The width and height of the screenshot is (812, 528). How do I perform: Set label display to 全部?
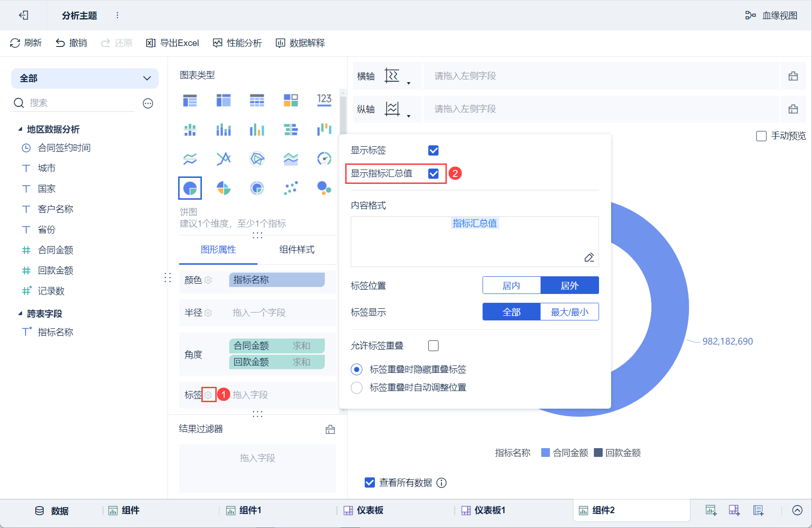pyautogui.click(x=511, y=312)
